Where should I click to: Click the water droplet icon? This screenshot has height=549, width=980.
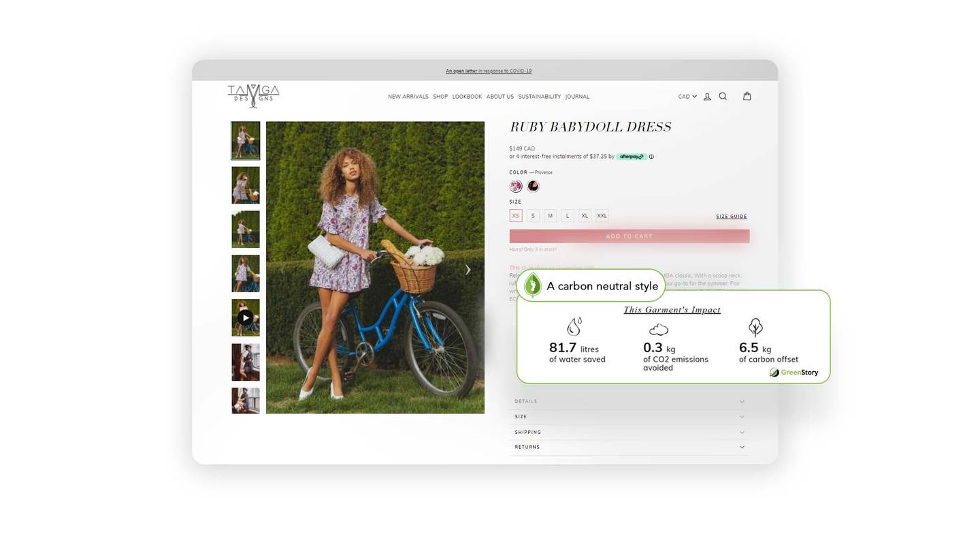point(574,326)
